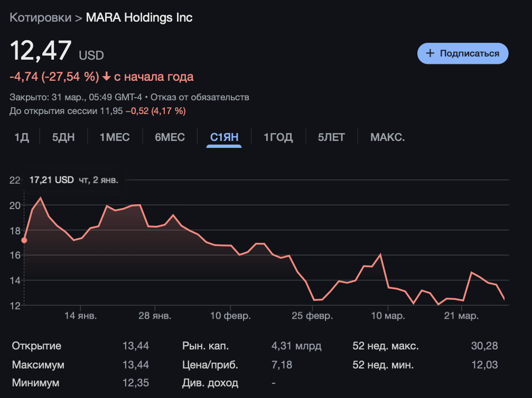
Task: Click the plus icon on the subscribe button
Action: (x=430, y=53)
